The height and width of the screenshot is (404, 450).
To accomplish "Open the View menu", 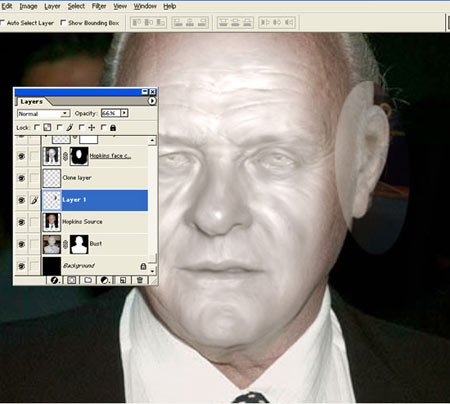I will 120,6.
